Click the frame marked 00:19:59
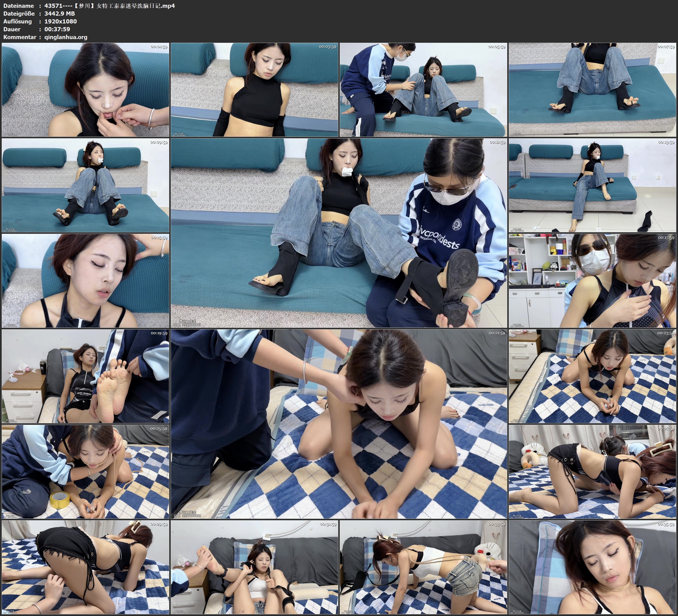The height and width of the screenshot is (616, 678). pyautogui.click(x=85, y=376)
